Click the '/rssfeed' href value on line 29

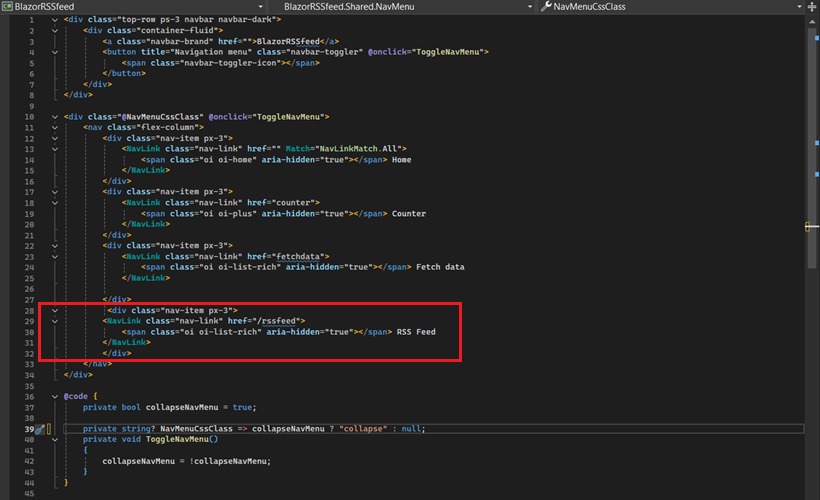276,321
